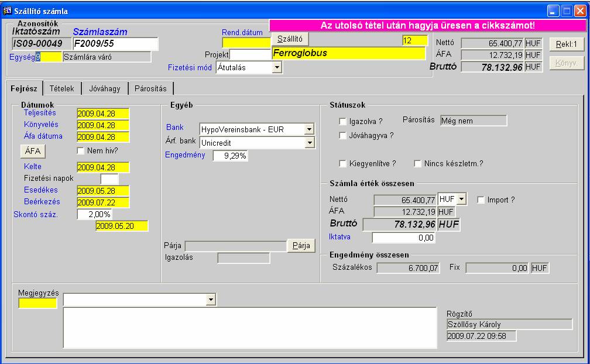Click the 'Skontó száz.' percentage field

pos(94,214)
